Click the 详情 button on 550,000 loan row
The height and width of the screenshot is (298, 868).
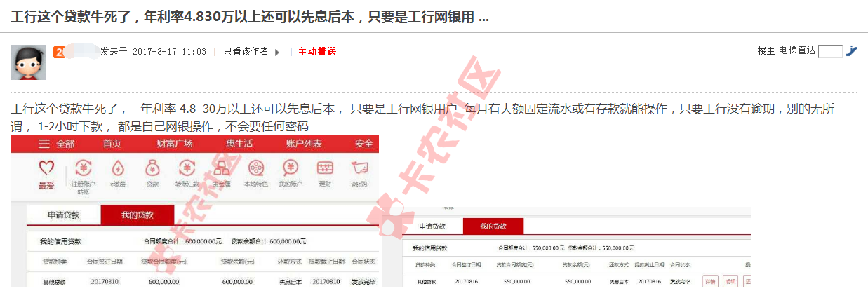pyautogui.click(x=710, y=281)
